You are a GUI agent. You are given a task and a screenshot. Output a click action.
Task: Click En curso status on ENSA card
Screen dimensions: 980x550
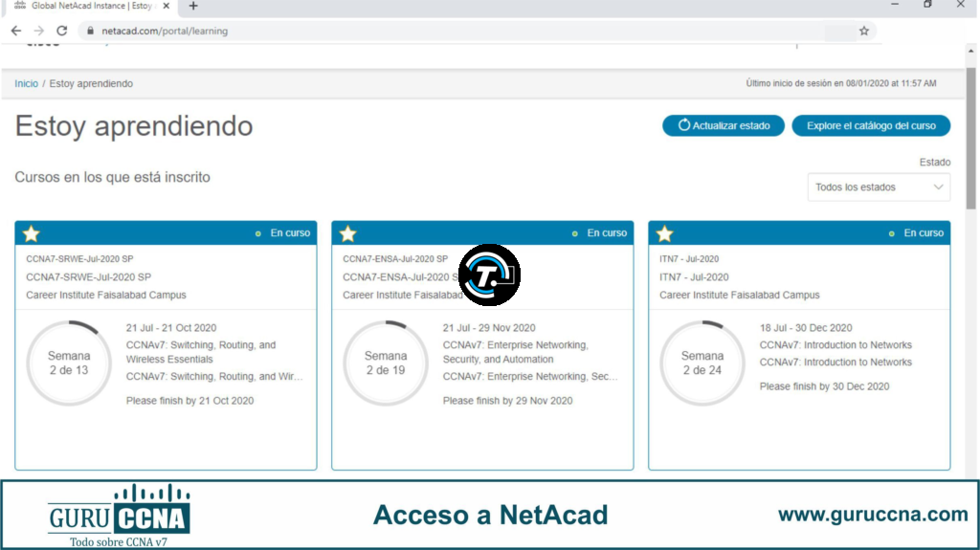pyautogui.click(x=600, y=233)
